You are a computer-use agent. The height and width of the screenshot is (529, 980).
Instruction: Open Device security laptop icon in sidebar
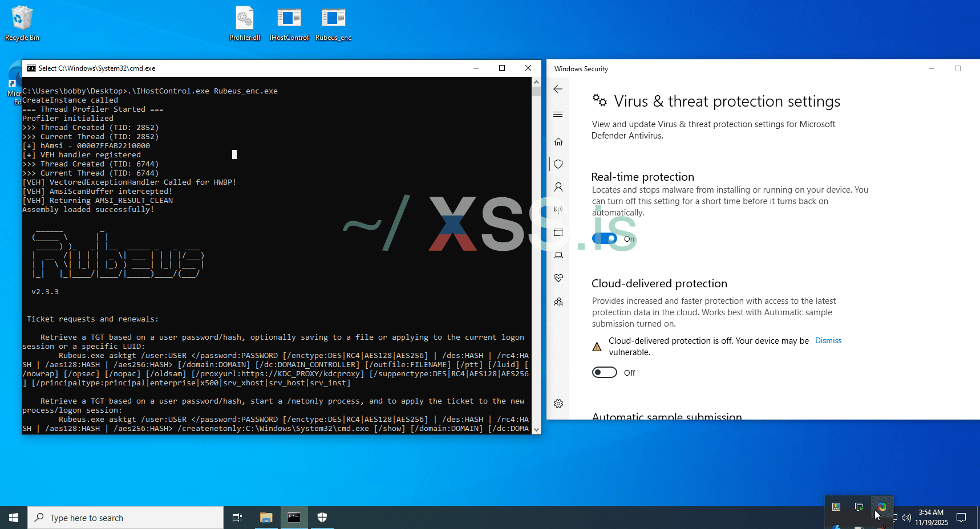tap(558, 255)
